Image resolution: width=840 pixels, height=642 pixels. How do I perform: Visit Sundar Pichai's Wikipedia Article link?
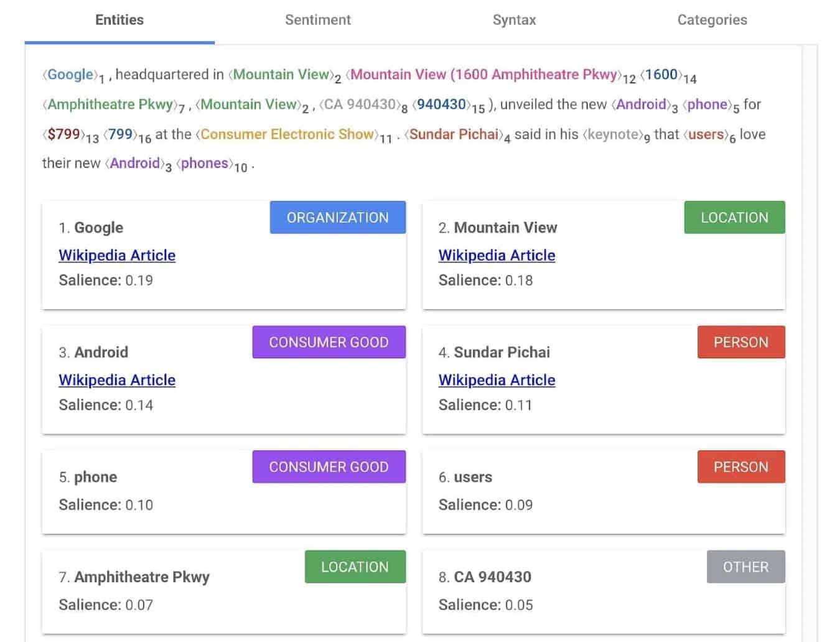click(497, 380)
